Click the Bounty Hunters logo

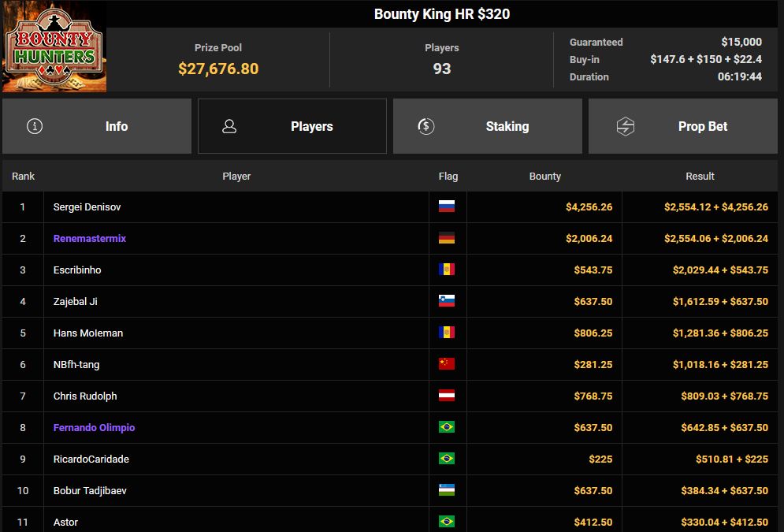pyautogui.click(x=54, y=47)
